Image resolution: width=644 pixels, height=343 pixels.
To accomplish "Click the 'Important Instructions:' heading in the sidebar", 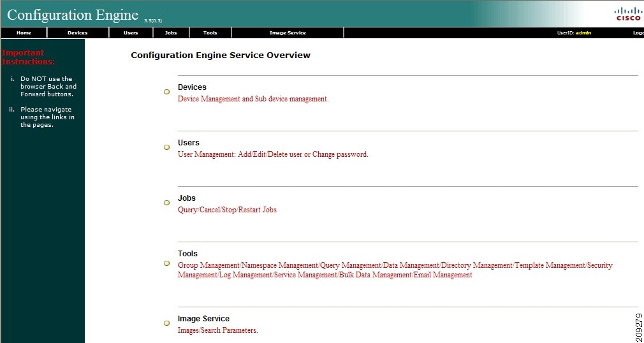I will click(x=28, y=57).
